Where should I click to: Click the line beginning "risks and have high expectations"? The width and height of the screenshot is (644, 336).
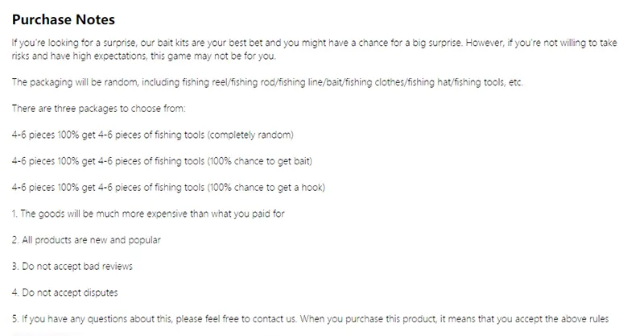click(145, 56)
